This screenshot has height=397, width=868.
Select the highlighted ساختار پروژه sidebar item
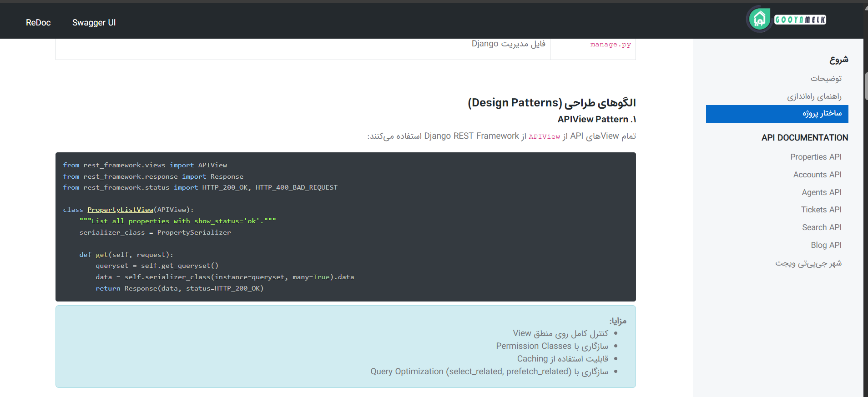pos(777,114)
